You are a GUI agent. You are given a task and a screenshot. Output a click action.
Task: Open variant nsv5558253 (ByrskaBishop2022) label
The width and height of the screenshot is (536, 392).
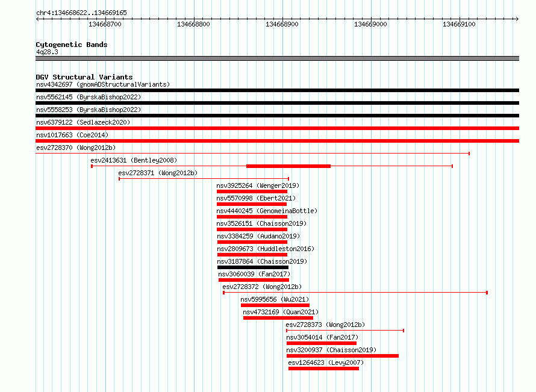click(x=89, y=110)
